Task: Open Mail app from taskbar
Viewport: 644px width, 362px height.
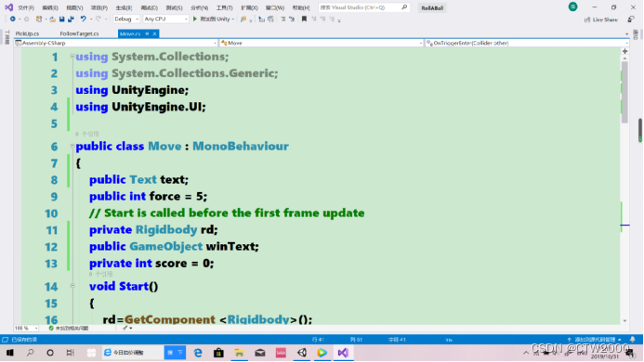Action: click(x=260, y=353)
